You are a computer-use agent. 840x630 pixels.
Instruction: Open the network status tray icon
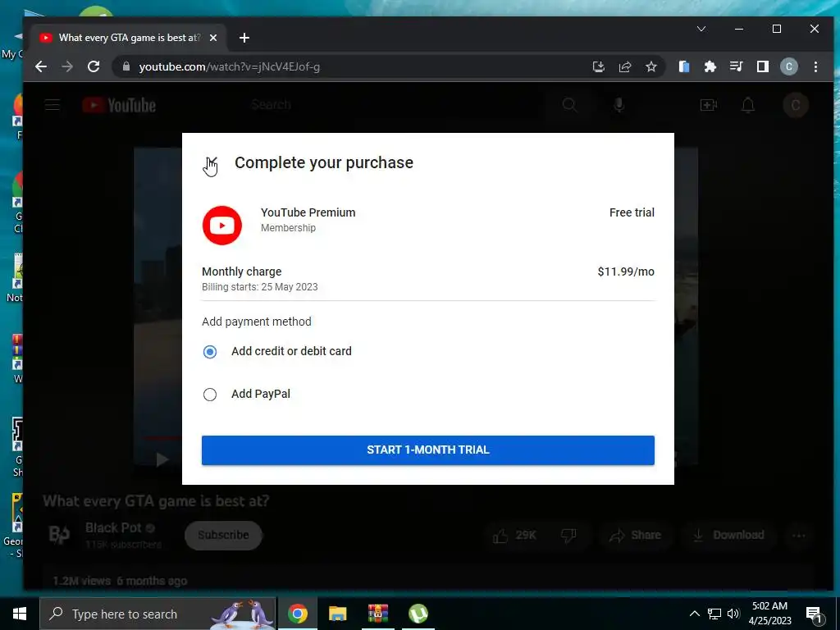(714, 614)
